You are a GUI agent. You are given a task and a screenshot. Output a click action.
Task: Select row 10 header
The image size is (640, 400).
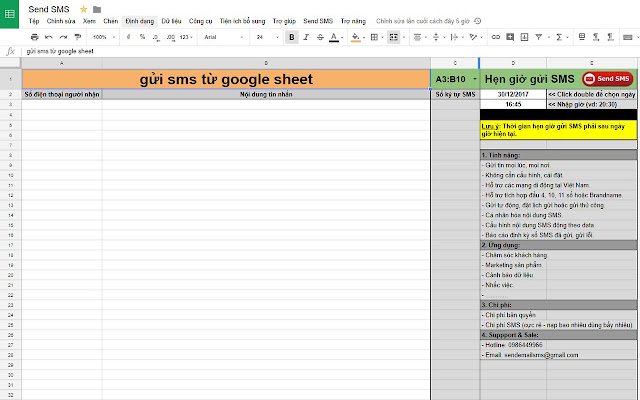[x=11, y=175]
